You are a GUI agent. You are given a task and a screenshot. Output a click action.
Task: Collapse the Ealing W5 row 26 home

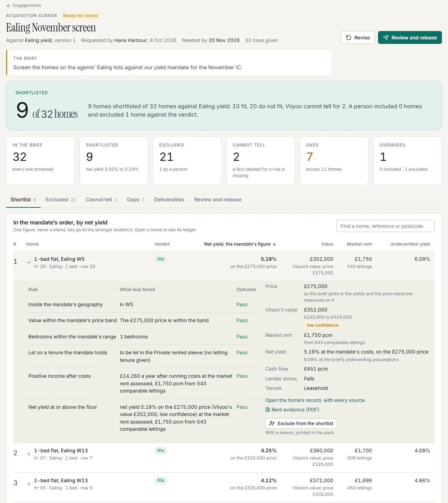pos(29,262)
